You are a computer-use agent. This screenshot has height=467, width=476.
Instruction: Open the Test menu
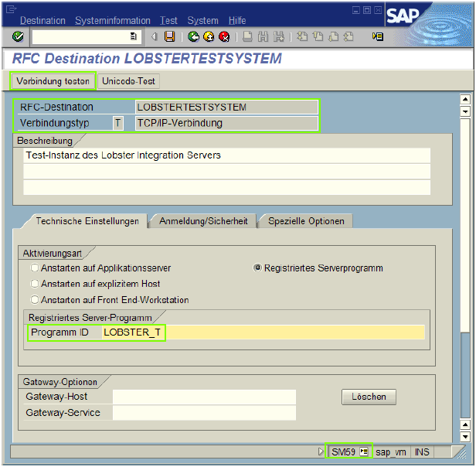pyautogui.click(x=168, y=21)
